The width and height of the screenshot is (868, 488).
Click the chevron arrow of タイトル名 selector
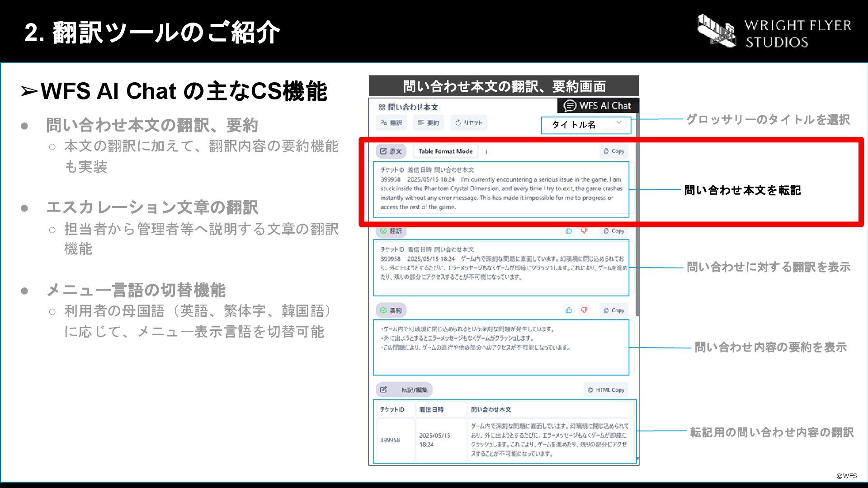tap(619, 122)
